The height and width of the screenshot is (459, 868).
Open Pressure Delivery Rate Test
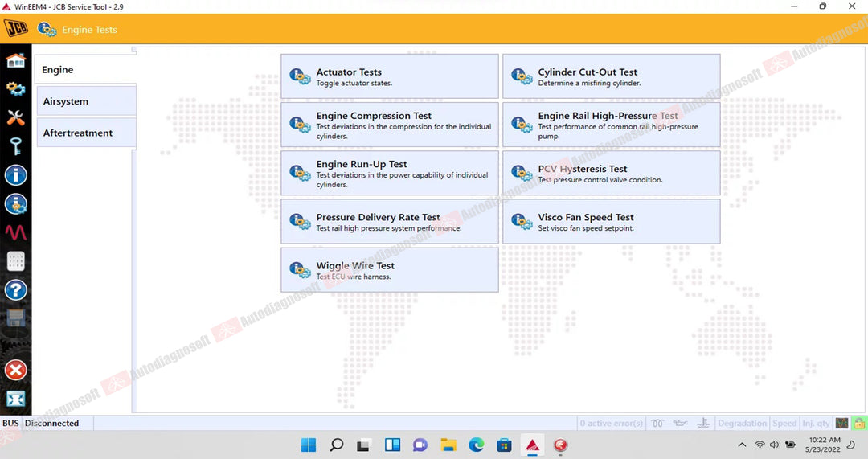click(390, 222)
